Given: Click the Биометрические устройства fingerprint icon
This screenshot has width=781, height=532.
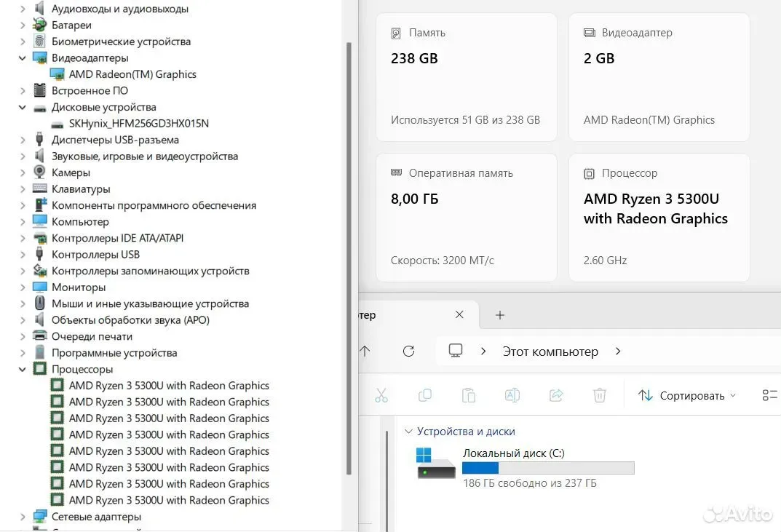Looking at the screenshot, I should (39, 41).
